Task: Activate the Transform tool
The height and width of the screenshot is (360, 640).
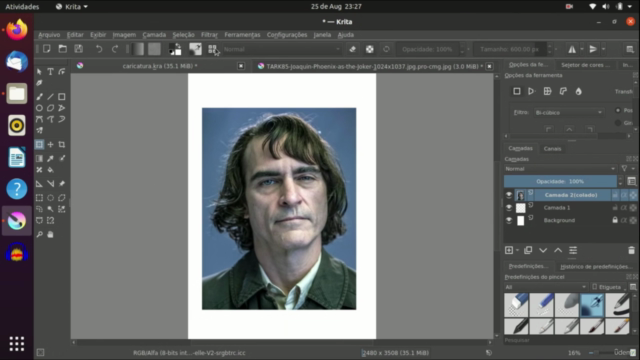Action: coord(39,144)
